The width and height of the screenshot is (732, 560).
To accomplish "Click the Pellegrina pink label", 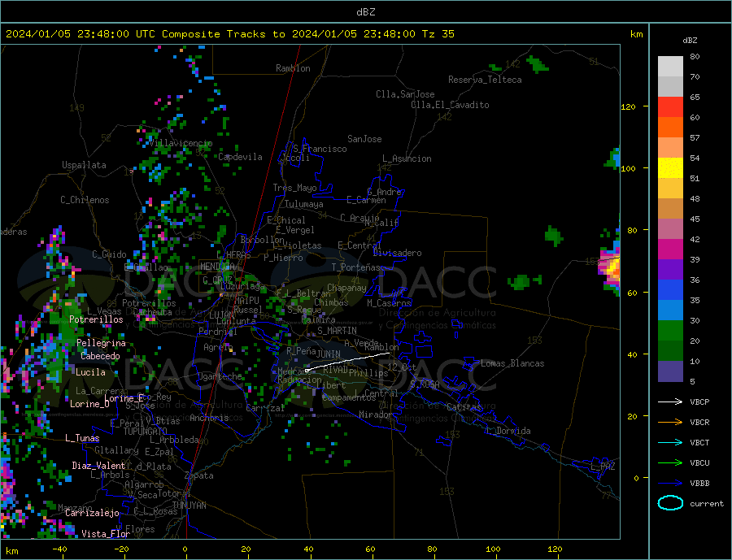I will 102,343.
